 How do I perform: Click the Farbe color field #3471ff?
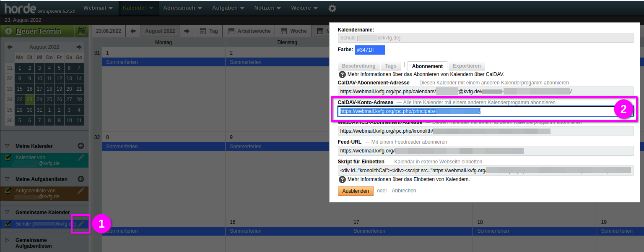[x=369, y=50]
